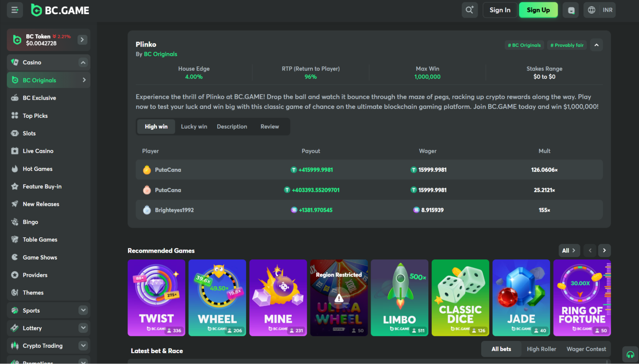
Task: Expand the Crypto Trading section
Action: [x=83, y=345]
